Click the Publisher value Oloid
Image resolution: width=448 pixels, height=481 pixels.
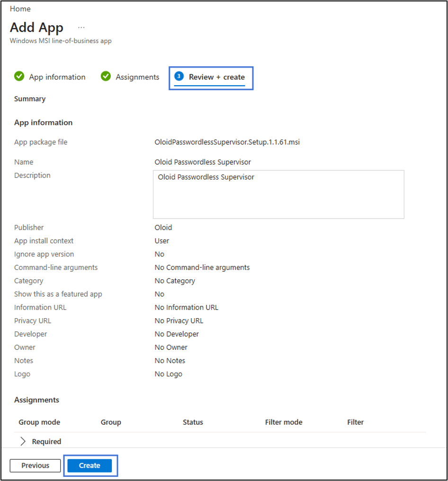163,227
